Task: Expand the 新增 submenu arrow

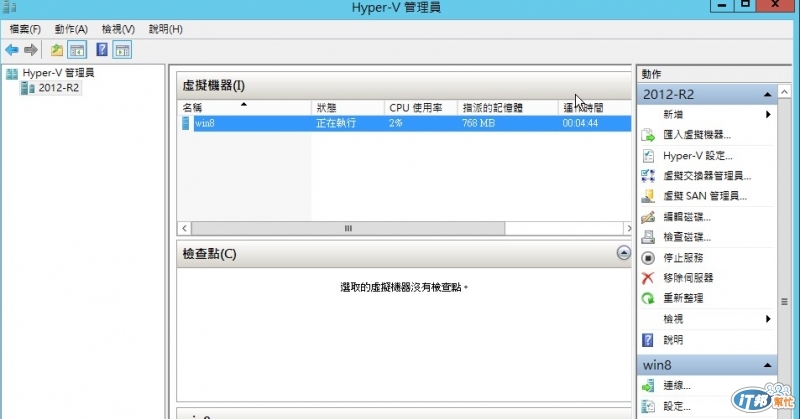Action: coord(768,114)
